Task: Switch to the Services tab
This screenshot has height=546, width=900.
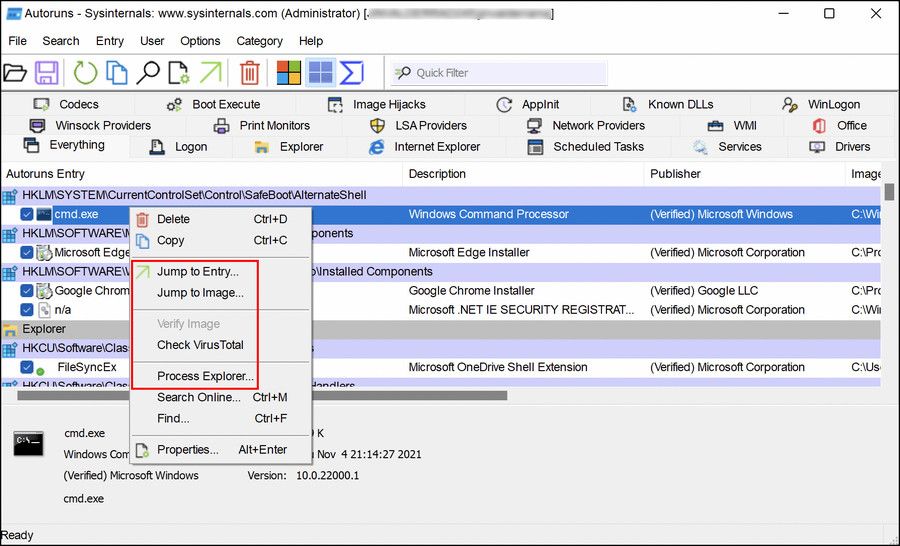Action: pyautogui.click(x=727, y=147)
